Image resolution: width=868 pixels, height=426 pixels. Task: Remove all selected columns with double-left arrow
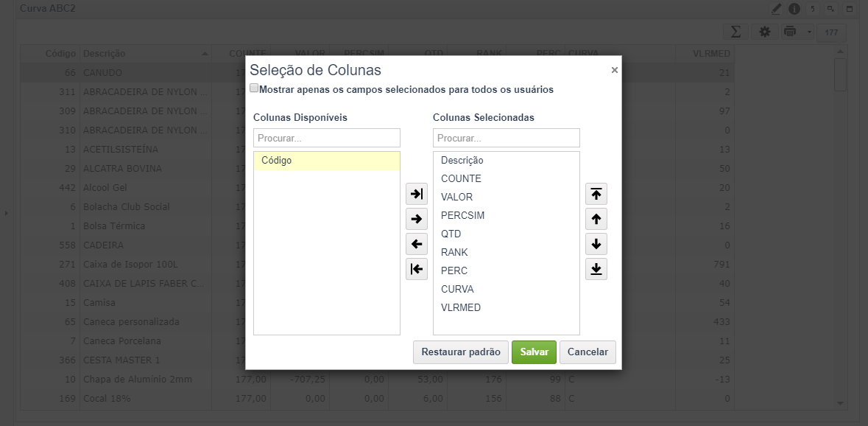point(416,269)
